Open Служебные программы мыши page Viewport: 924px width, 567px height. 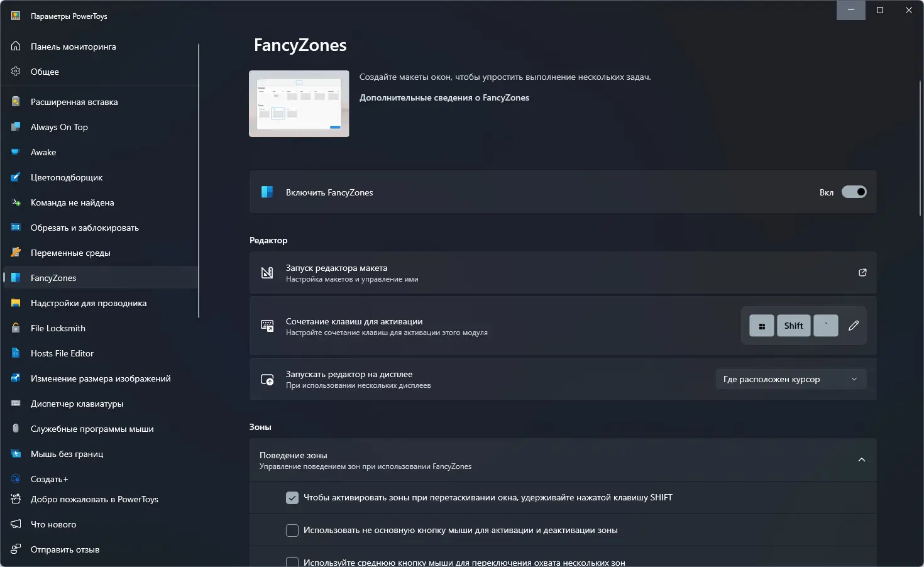click(x=101, y=429)
